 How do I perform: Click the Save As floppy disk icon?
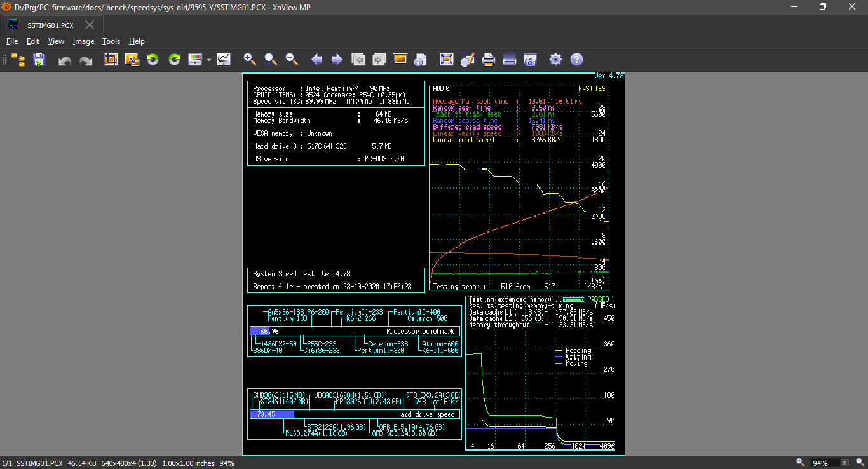[x=39, y=60]
